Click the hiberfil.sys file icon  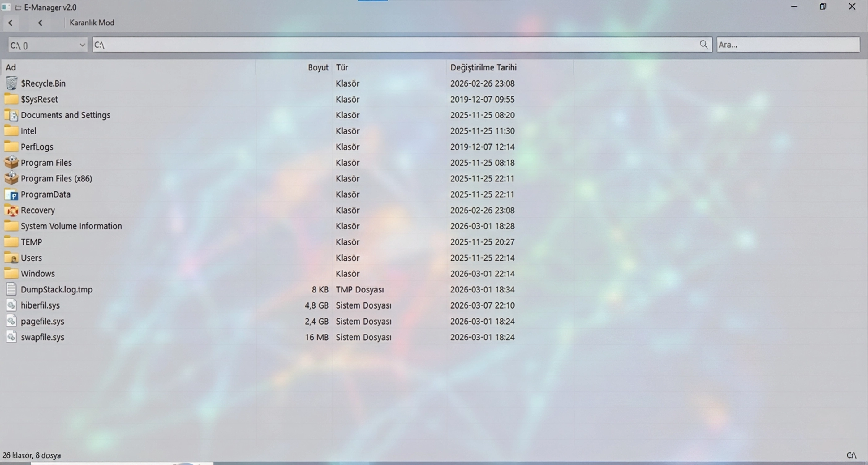click(x=11, y=305)
